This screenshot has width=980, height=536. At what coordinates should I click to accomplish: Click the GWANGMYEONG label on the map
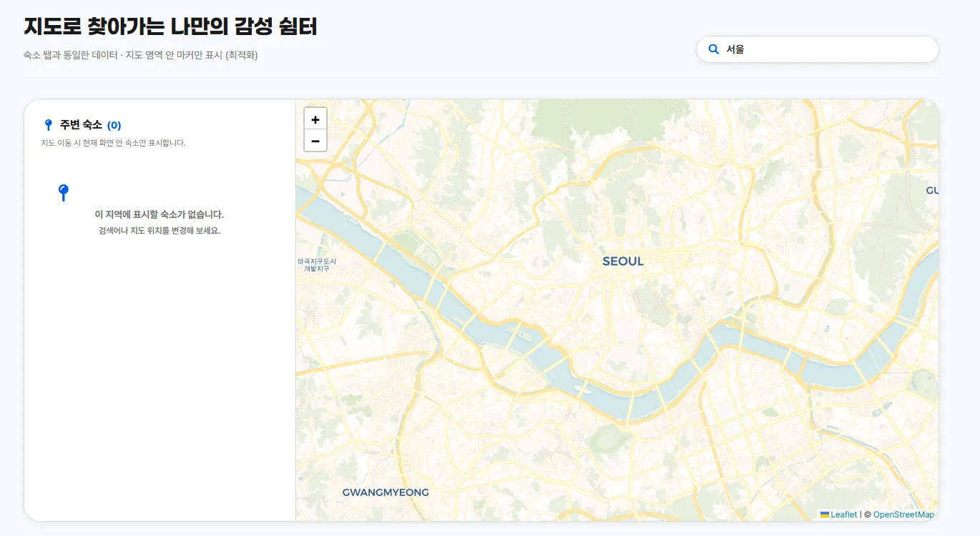(386, 492)
